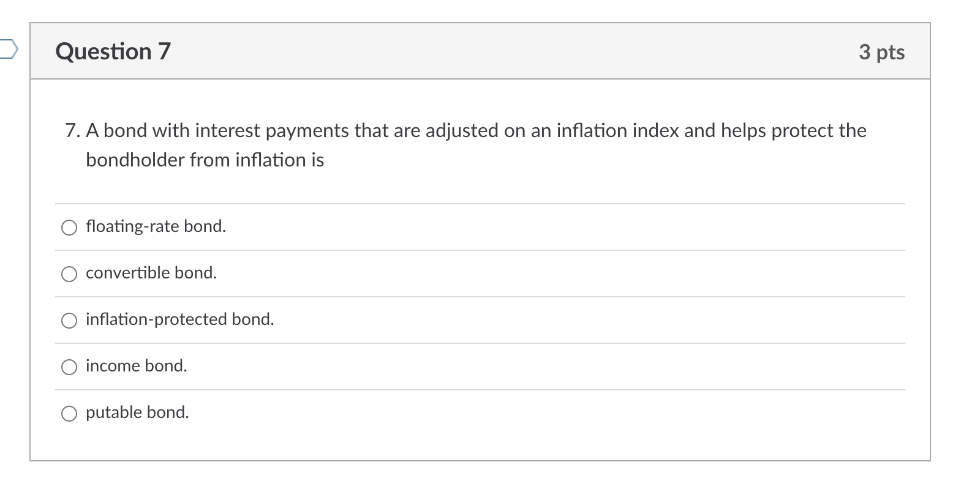The height and width of the screenshot is (492, 980).
Task: Select the convertible bond radio button
Action: point(69,274)
